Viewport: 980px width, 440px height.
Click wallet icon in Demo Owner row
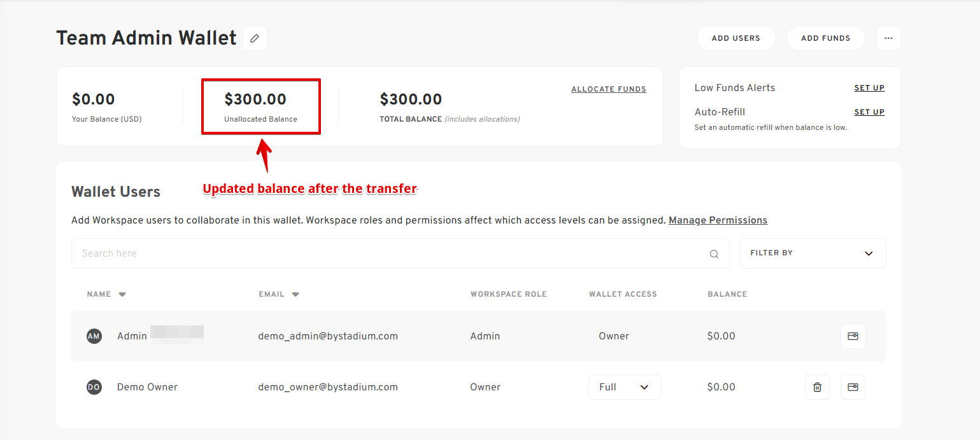tap(853, 387)
